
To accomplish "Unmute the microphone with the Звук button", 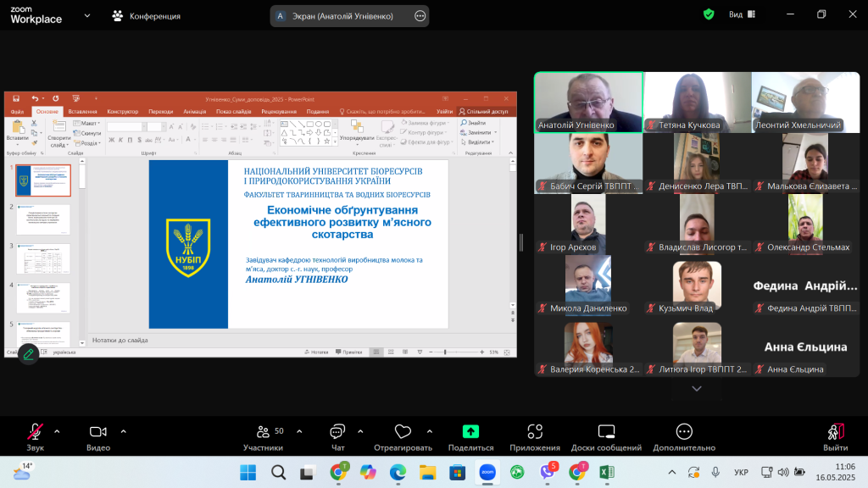I will (35, 432).
